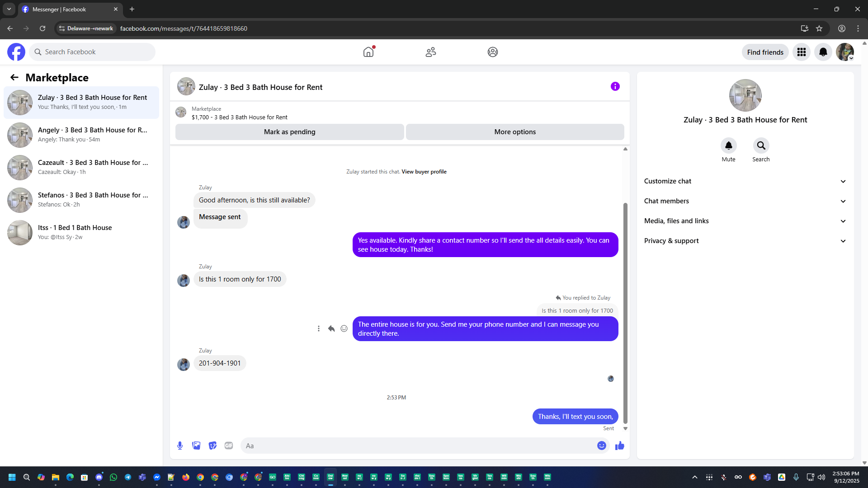This screenshot has height=488, width=868.
Task: Open the react smiley beside the message
Action: pyautogui.click(x=344, y=328)
